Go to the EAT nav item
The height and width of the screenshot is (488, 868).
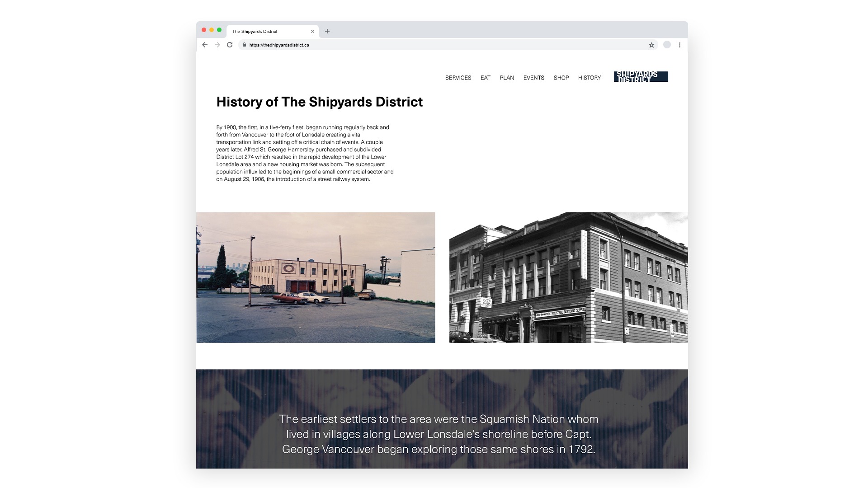coord(486,78)
